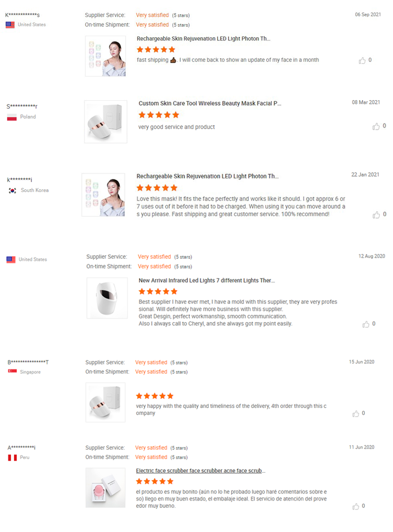Click the LED mask thumbnail in first review
Image resolution: width=393 pixels, height=532 pixels.
click(105, 56)
